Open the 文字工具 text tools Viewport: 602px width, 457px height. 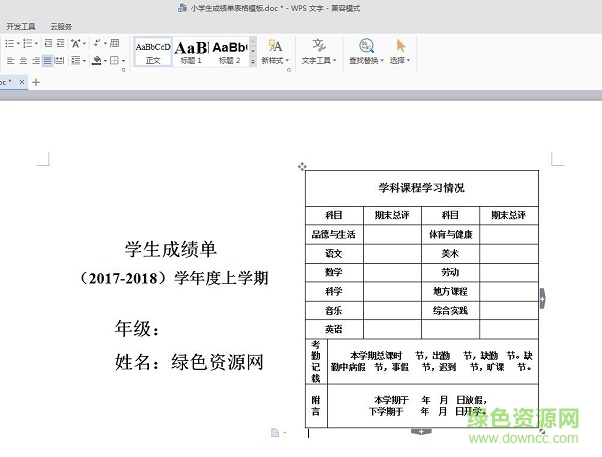click(x=319, y=46)
